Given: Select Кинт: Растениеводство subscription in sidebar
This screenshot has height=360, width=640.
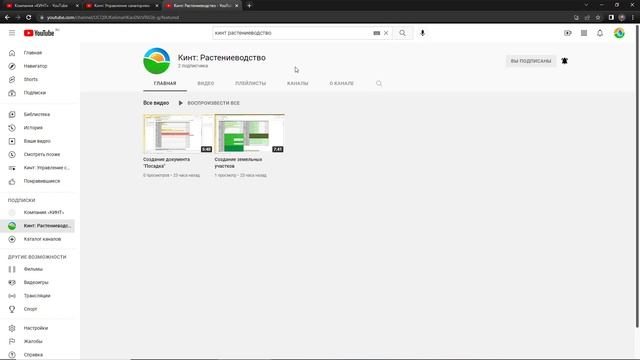Looking at the screenshot, I should [37, 226].
